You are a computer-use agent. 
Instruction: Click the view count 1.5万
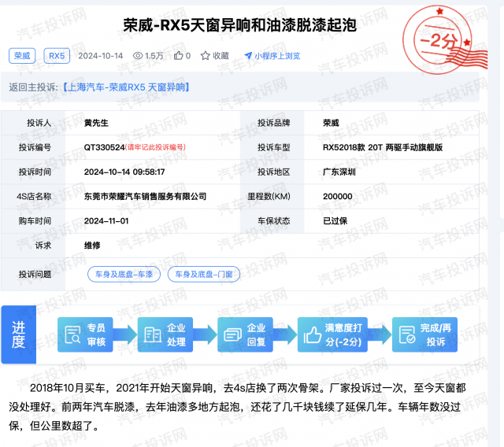pos(154,56)
